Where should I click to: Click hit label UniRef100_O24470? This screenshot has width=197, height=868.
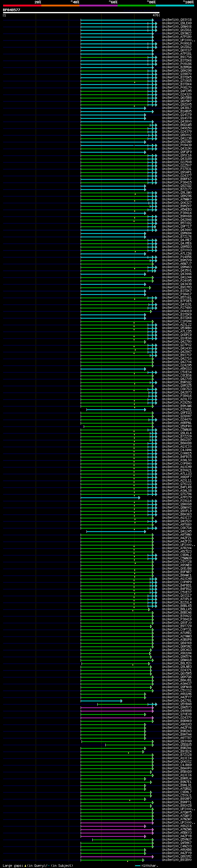pyautogui.click(x=177, y=420)
